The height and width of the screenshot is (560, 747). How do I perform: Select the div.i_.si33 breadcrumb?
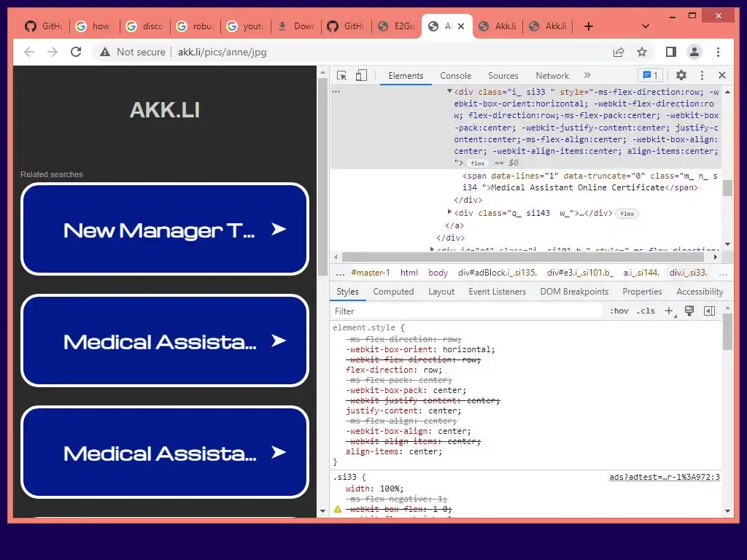(x=689, y=273)
